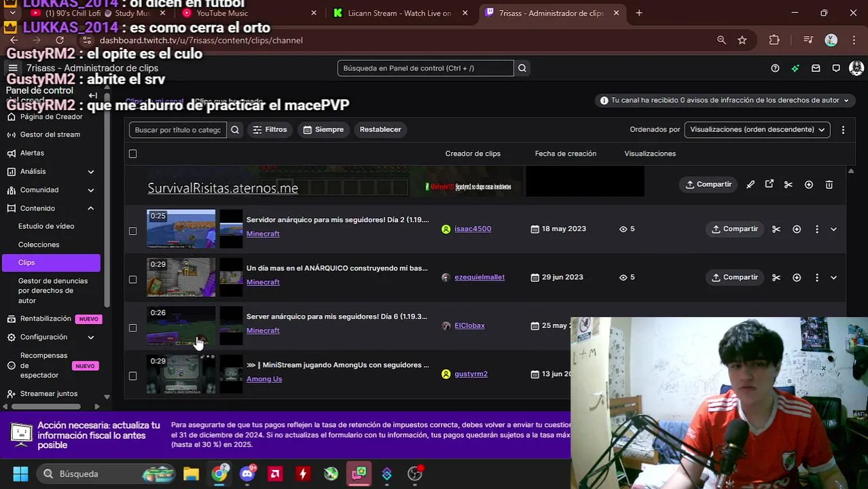Open isaac4500 creator link
The height and width of the screenshot is (489, 868).
pyautogui.click(x=473, y=229)
